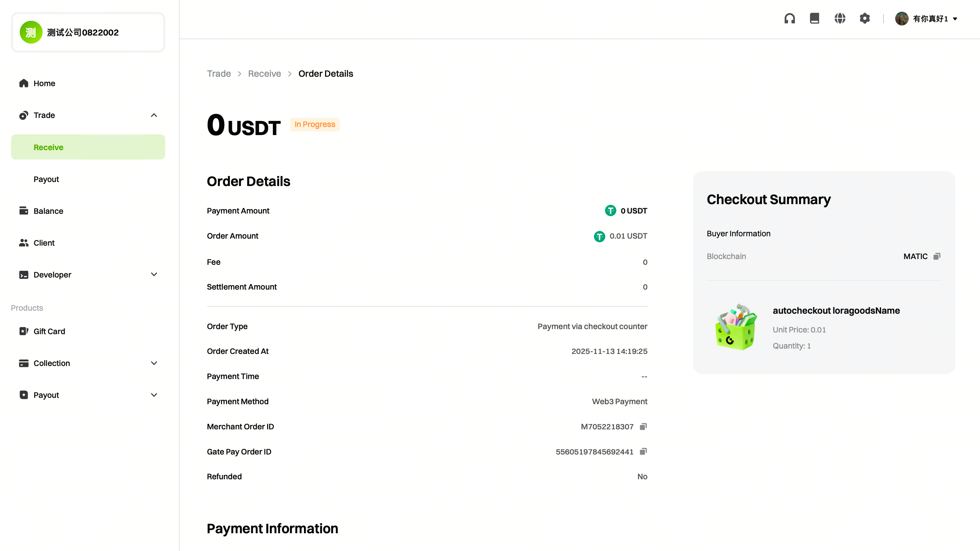This screenshot has width=980, height=551.
Task: Click the shopping basket product thumbnail
Action: tap(736, 327)
